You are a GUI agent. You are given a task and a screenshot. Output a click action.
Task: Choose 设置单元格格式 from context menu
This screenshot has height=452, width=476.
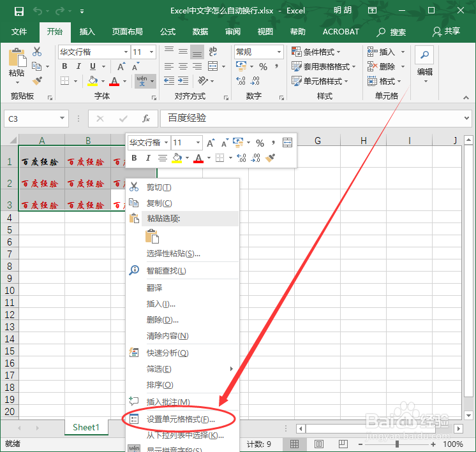pos(182,419)
